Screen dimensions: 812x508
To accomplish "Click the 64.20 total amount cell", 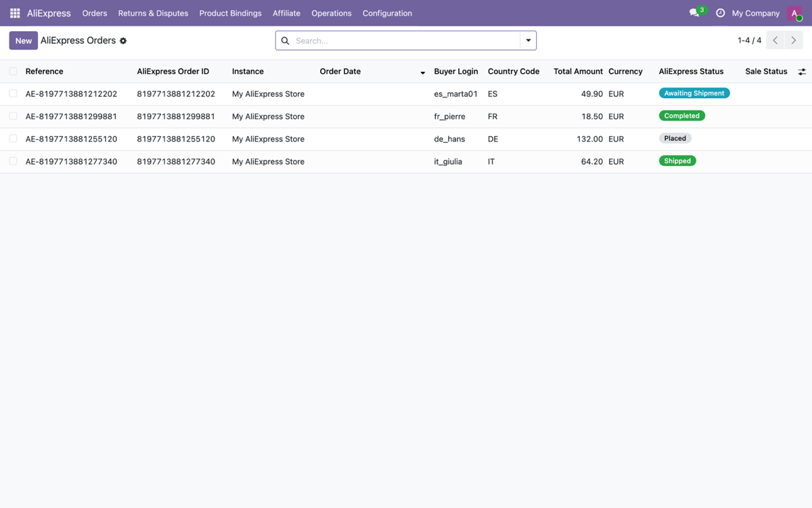I will pos(592,162).
